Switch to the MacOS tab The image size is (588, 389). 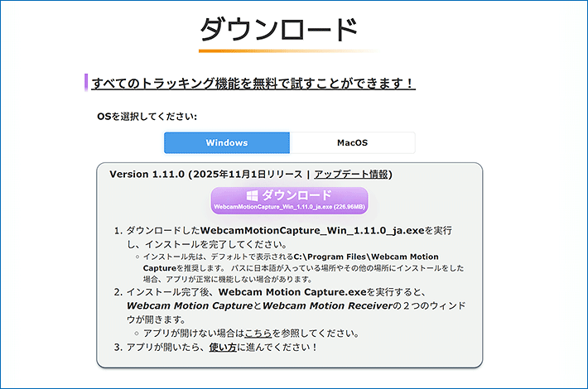coord(352,143)
